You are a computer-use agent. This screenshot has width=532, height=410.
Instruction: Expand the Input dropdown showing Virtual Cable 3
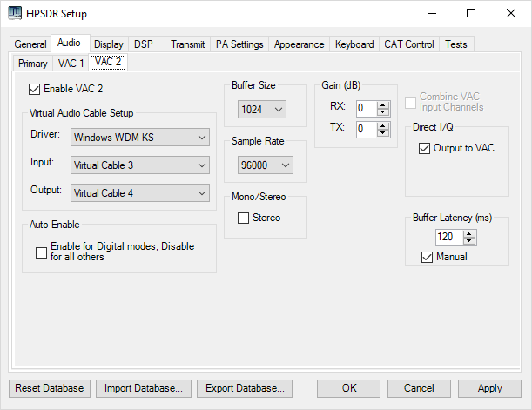click(x=140, y=165)
